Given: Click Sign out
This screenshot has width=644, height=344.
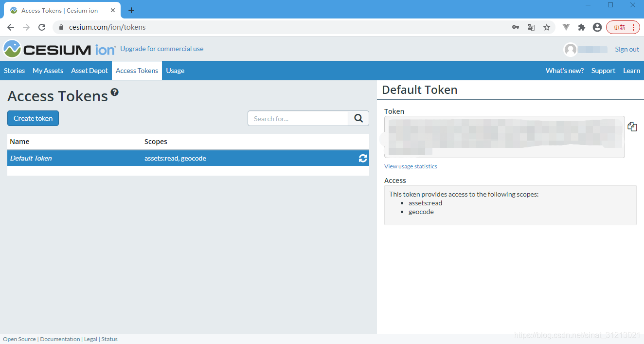Looking at the screenshot, I should [x=627, y=49].
